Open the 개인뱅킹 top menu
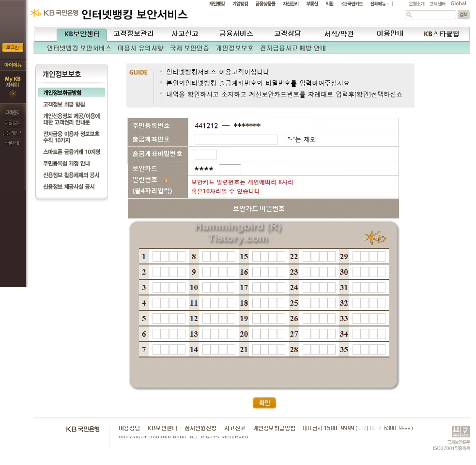 pyautogui.click(x=217, y=4)
